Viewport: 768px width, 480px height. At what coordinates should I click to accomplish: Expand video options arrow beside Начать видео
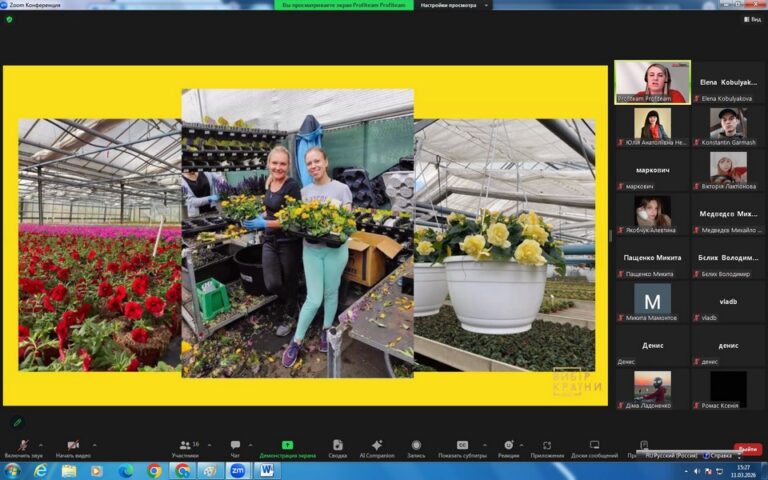tap(95, 444)
